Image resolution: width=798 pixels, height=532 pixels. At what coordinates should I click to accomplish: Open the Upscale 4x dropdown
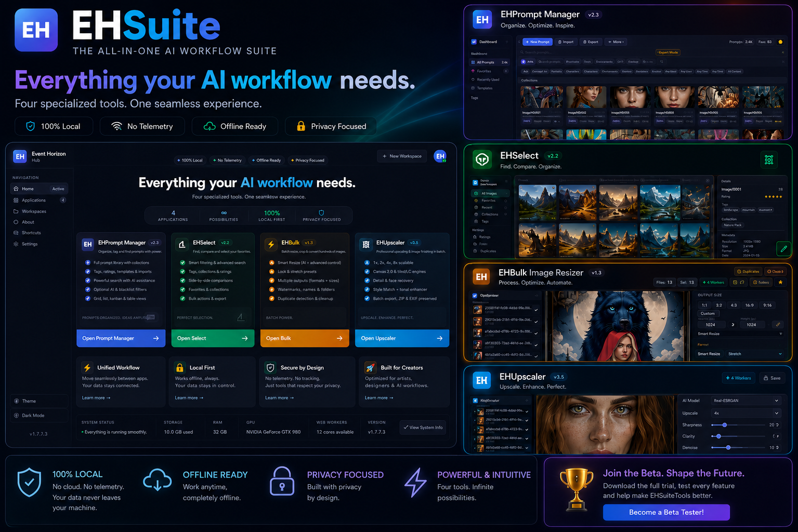745,413
